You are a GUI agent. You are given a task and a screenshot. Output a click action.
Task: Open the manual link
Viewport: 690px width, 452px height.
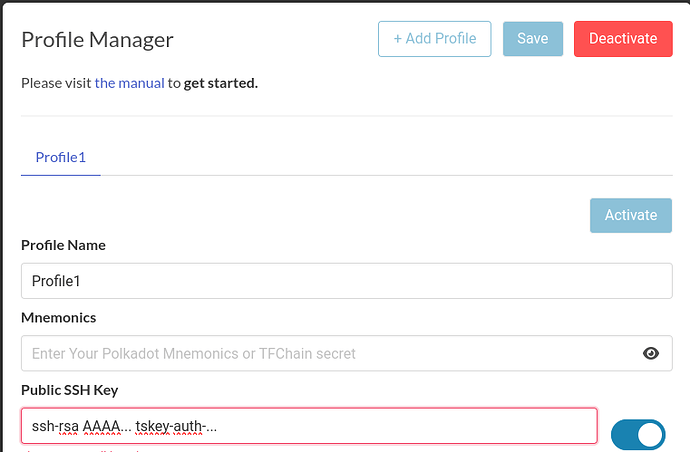[129, 83]
